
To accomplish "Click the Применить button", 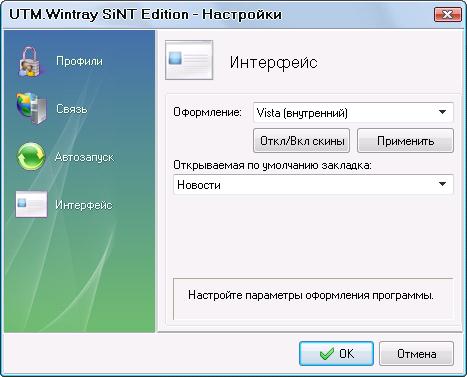I will pos(405,141).
